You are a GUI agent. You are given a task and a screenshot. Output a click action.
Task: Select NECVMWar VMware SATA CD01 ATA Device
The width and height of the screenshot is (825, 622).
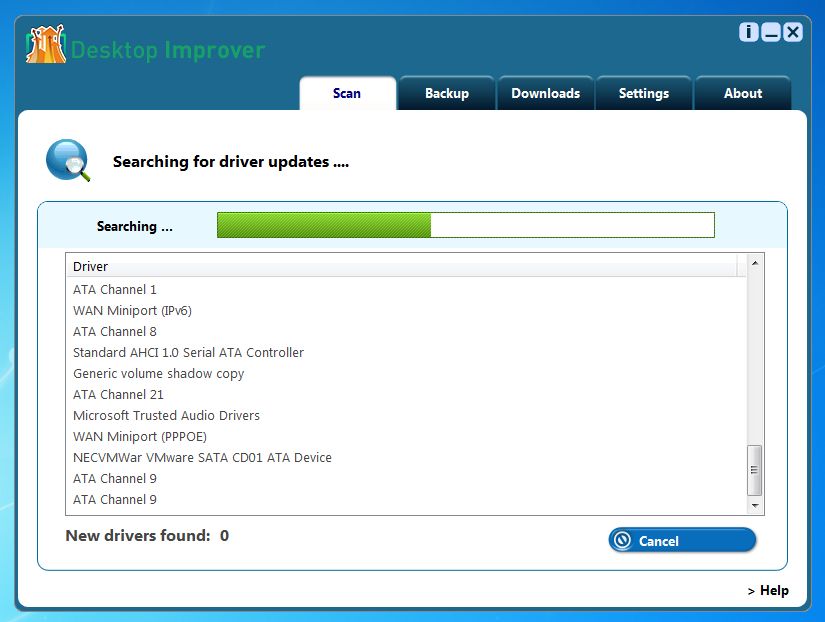click(x=406, y=458)
